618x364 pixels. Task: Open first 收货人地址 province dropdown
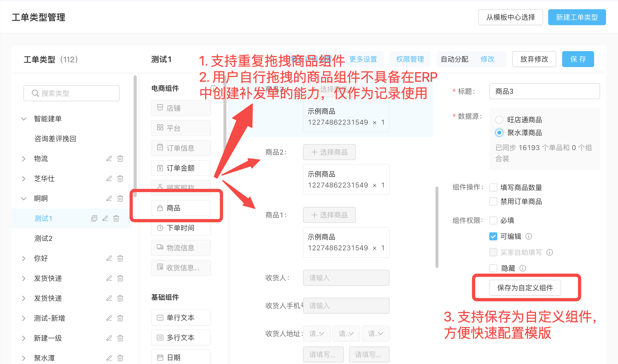click(x=317, y=334)
